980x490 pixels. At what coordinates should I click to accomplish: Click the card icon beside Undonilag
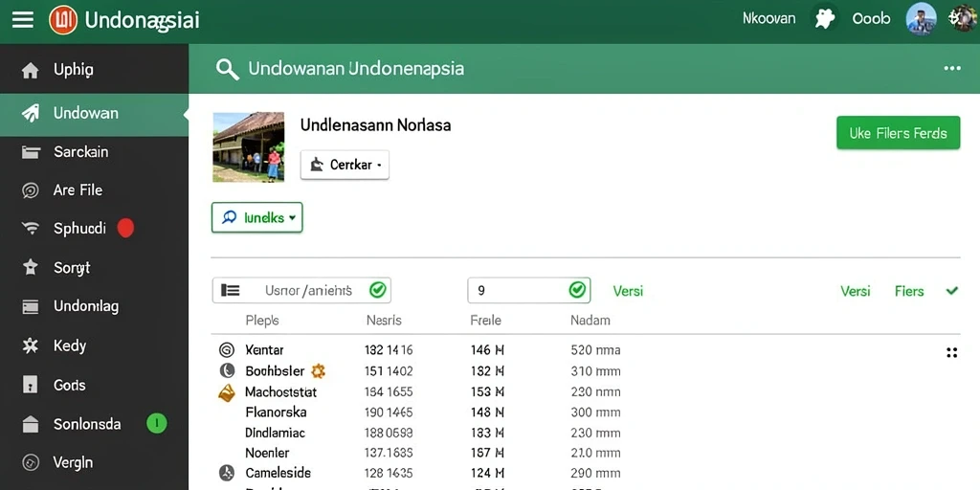click(30, 307)
